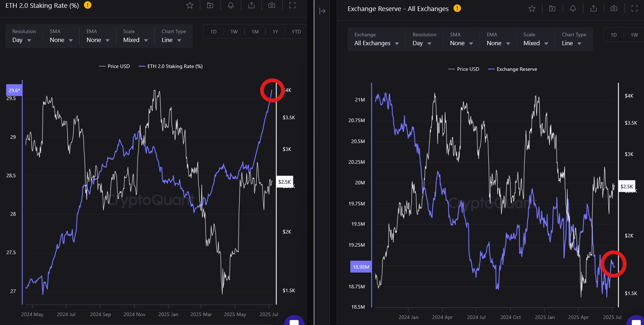The image size is (644, 325).
Task: Click the 29.6 staking rate axis marker
Action: (14, 90)
